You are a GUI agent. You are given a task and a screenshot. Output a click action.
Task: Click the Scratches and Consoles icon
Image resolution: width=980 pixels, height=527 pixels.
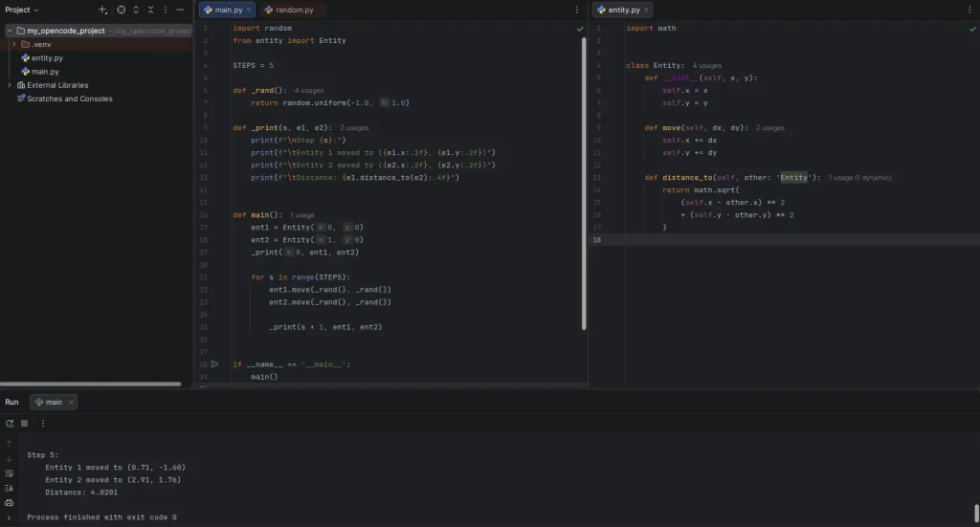coord(21,99)
